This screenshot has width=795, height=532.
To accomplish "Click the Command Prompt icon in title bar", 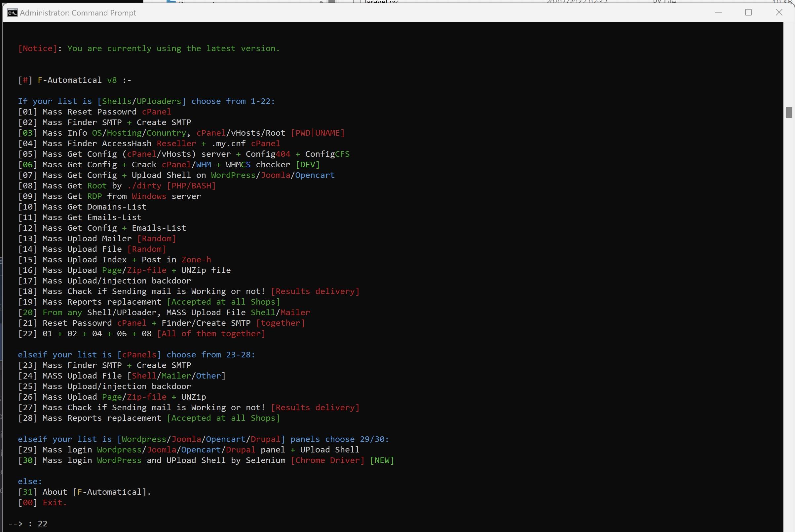I will [x=13, y=13].
